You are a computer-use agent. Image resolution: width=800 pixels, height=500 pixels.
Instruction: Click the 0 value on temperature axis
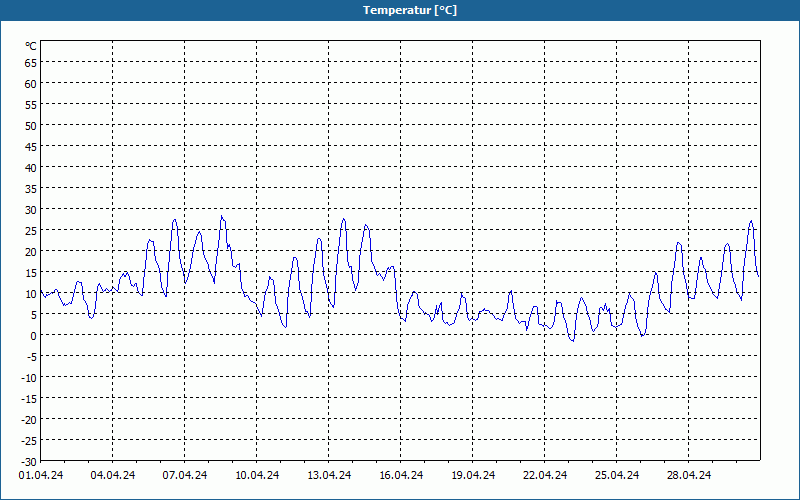coord(34,335)
